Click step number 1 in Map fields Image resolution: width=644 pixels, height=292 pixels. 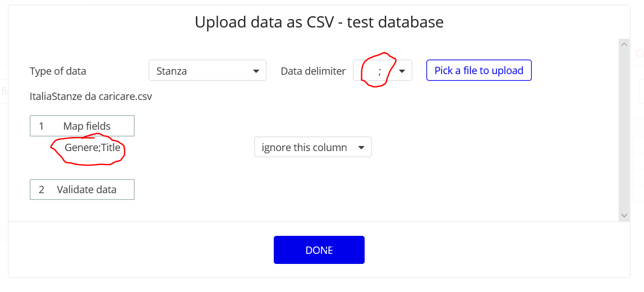(x=42, y=126)
